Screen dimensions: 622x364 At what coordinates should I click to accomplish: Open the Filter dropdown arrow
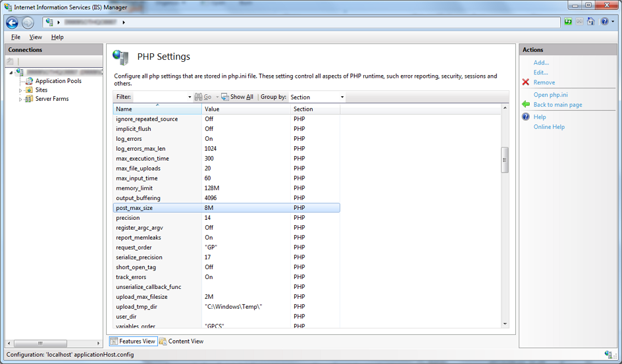(x=190, y=97)
